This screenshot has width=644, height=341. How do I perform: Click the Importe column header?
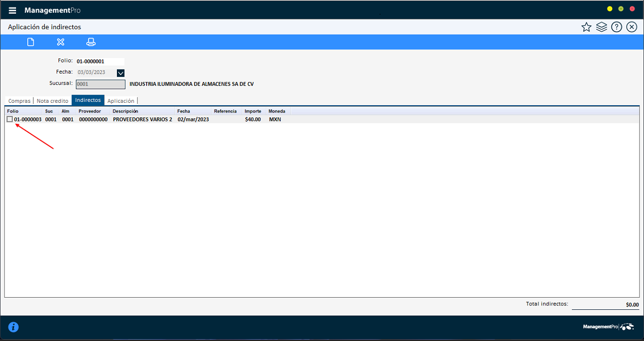tap(253, 112)
